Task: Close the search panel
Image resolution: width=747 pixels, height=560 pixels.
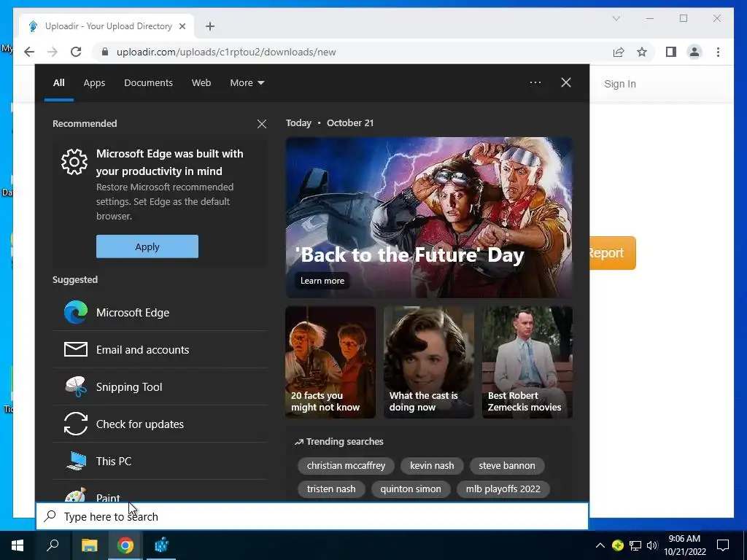Action: (566, 82)
